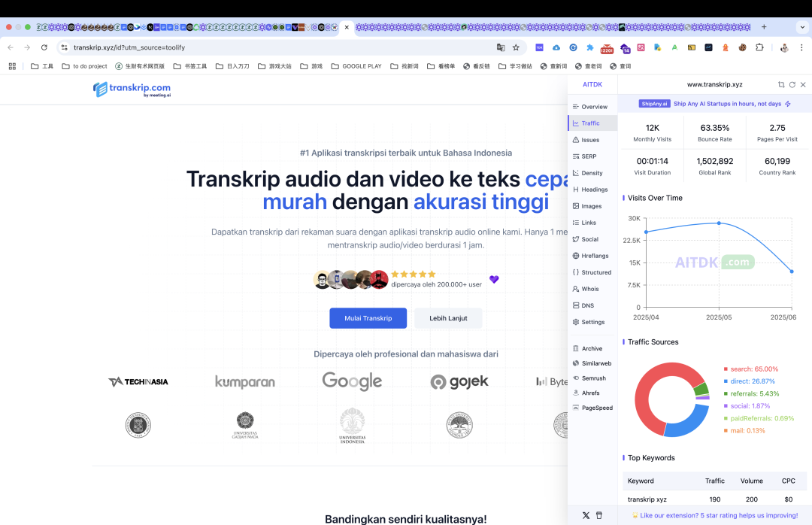Screen dimensions: 812x525
Task: Open the Overview section in AITDK sidebar
Action: [592, 107]
